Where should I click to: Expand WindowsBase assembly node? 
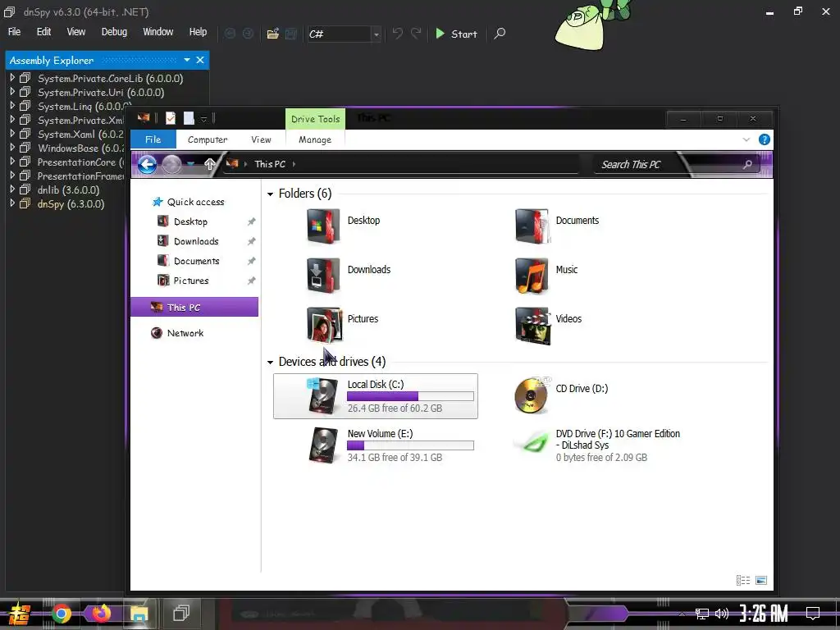click(x=12, y=148)
